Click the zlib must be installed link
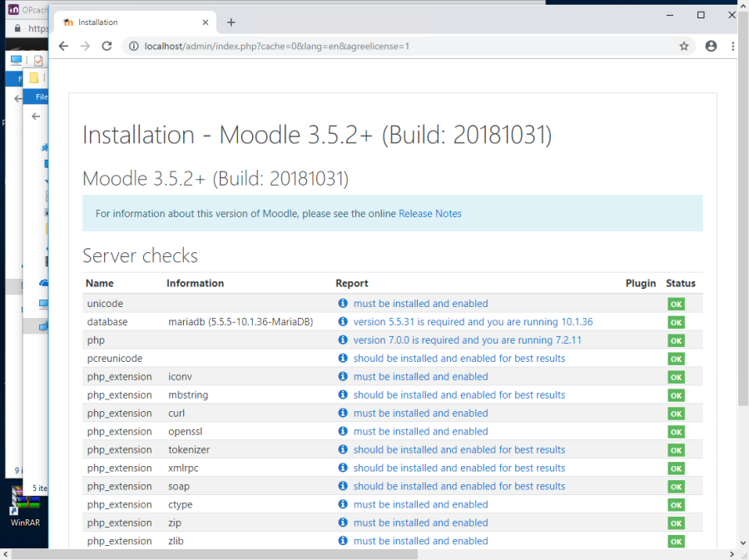The height and width of the screenshot is (560, 749). click(x=420, y=541)
